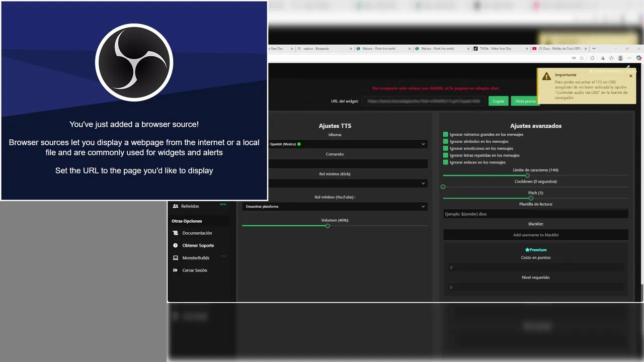Toggle Ignorar enlaces en los mensajes
Viewport: 644px width, 362px height.
(x=446, y=162)
